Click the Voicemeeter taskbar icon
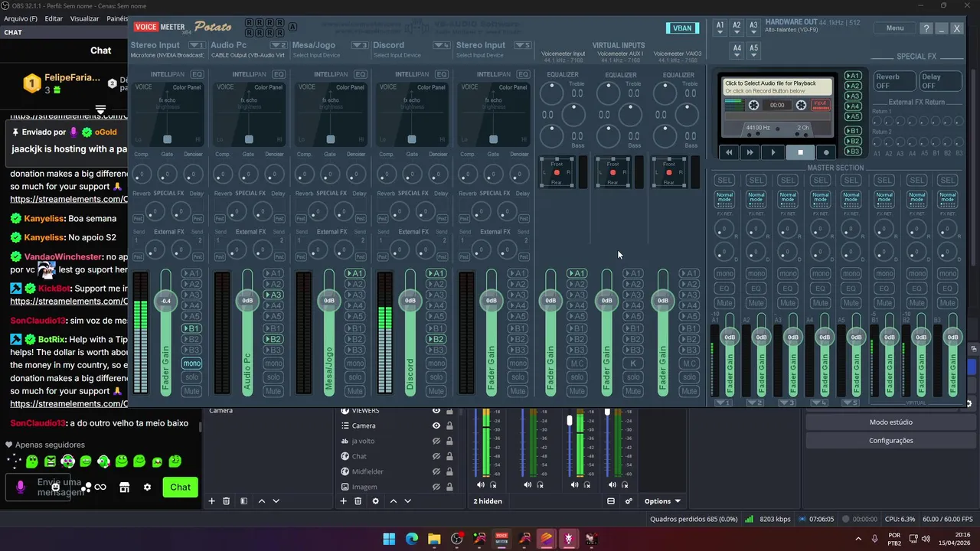Image resolution: width=980 pixels, height=551 pixels. (501, 539)
